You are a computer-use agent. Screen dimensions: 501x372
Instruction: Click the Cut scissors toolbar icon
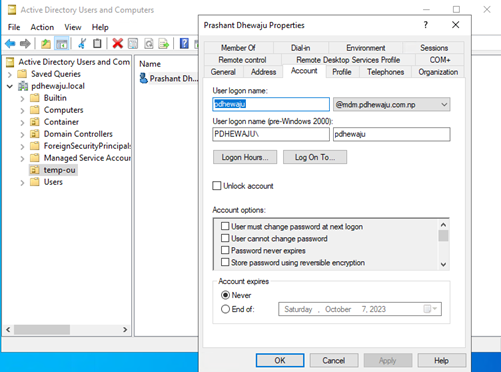82,43
